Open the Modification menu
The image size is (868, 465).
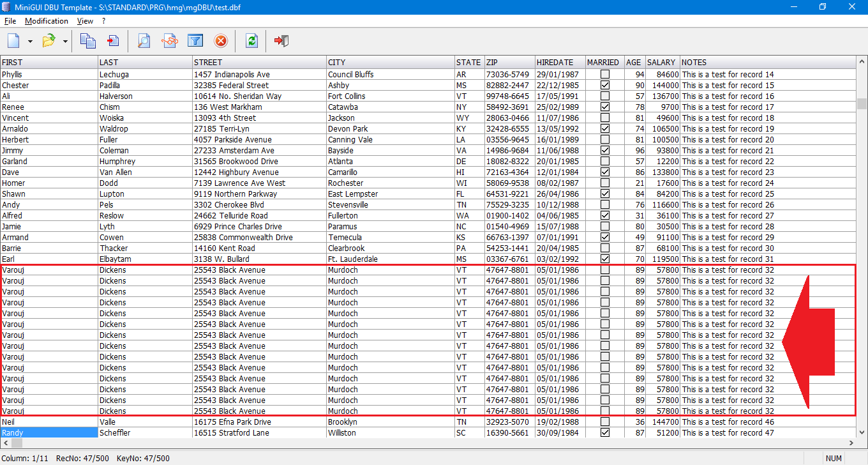click(x=47, y=21)
